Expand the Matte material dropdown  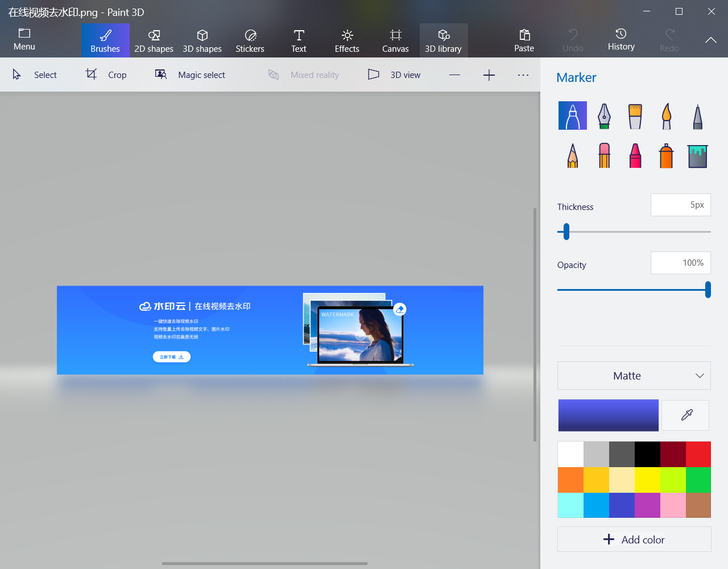[634, 376]
